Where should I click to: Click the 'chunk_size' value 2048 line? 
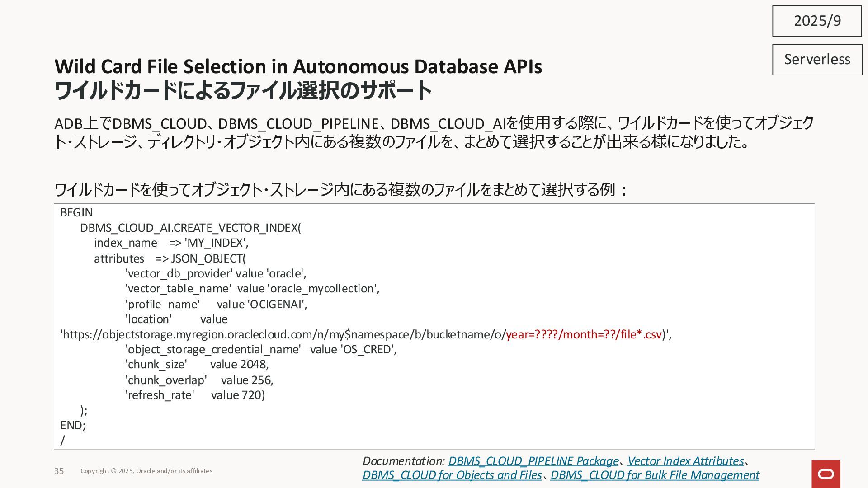click(x=197, y=364)
